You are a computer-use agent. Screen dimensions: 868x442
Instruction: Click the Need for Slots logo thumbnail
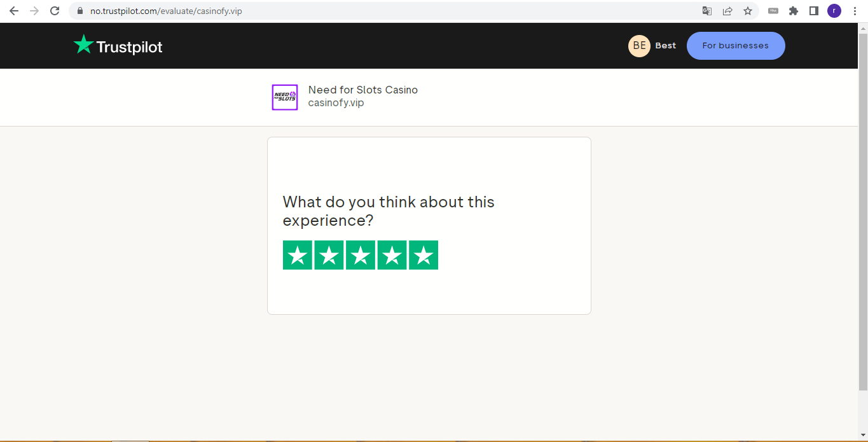click(285, 97)
